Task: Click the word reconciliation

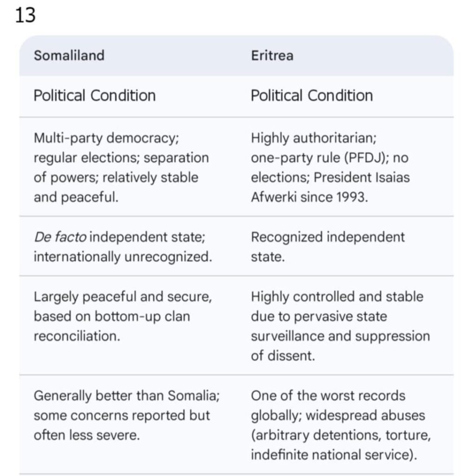Action: (77, 336)
